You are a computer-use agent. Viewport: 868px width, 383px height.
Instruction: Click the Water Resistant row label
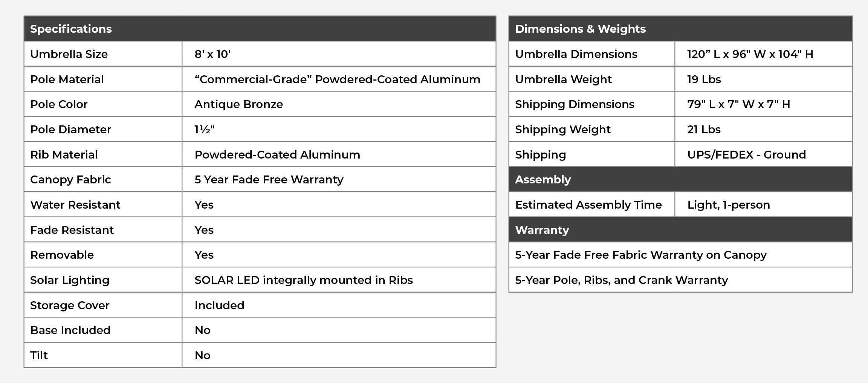[75, 205]
